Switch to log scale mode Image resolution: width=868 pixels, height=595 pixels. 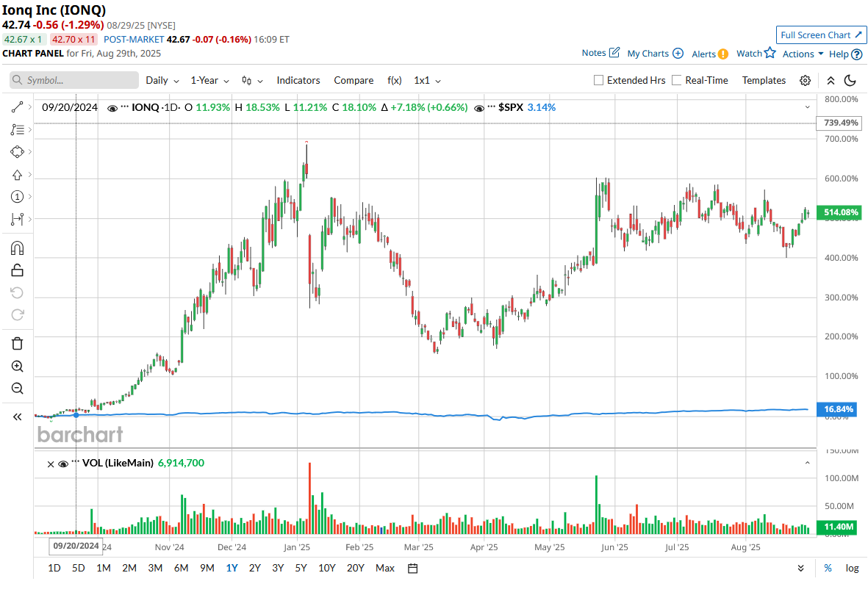852,568
